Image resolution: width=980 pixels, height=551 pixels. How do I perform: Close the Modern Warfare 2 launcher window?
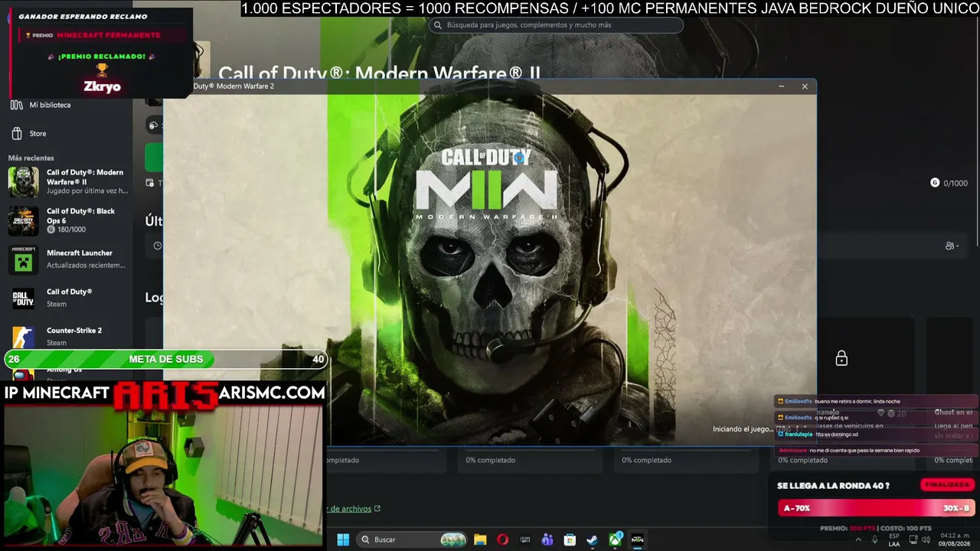click(805, 86)
